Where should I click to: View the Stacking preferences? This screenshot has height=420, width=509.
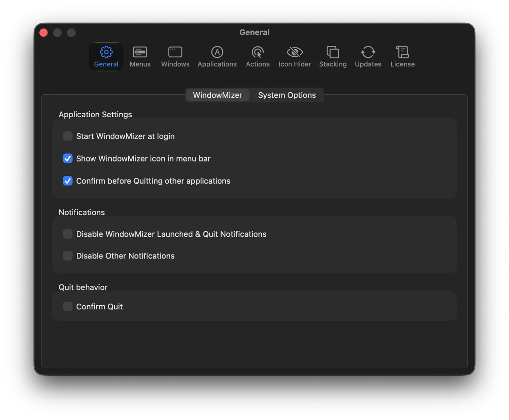click(333, 57)
